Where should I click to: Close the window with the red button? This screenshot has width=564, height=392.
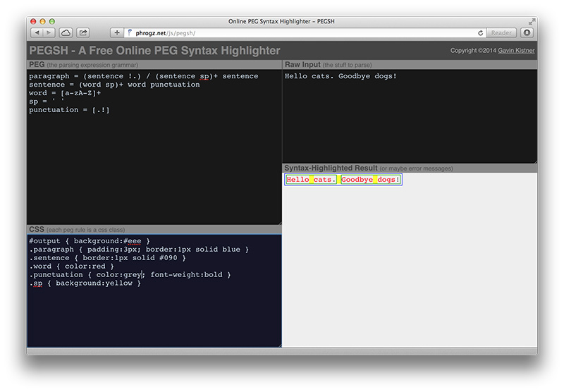click(33, 22)
